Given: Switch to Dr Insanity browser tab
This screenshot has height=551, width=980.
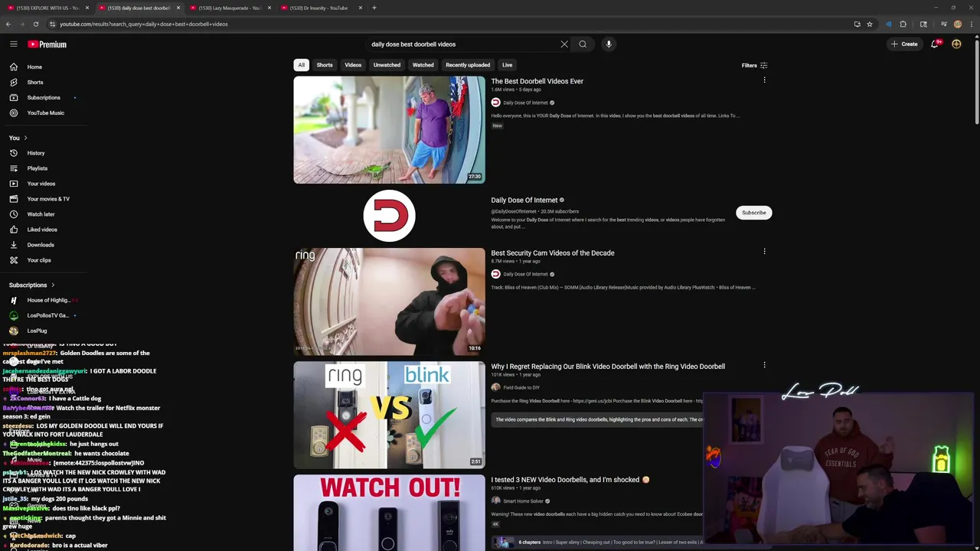Looking at the screenshot, I should 318,8.
